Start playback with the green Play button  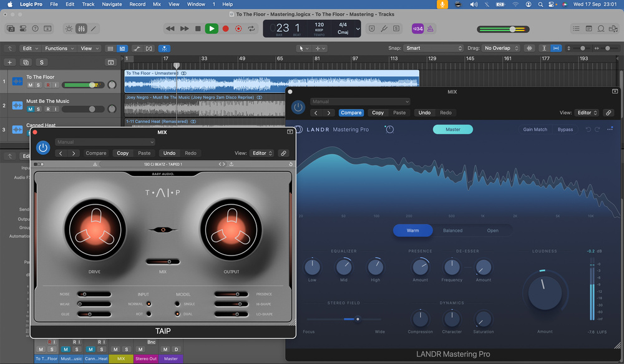click(x=212, y=29)
